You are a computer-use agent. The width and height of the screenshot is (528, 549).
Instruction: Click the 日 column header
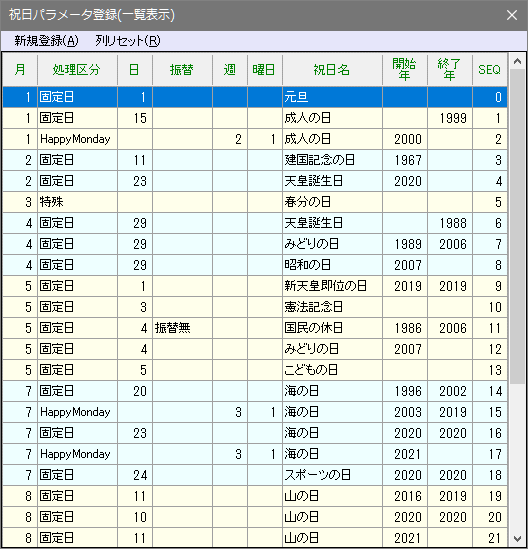135,70
